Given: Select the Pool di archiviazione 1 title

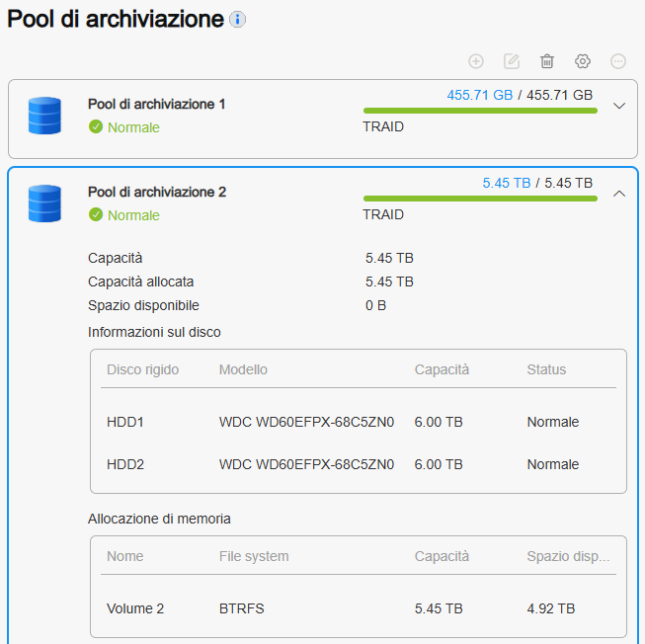Looking at the screenshot, I should 157,105.
